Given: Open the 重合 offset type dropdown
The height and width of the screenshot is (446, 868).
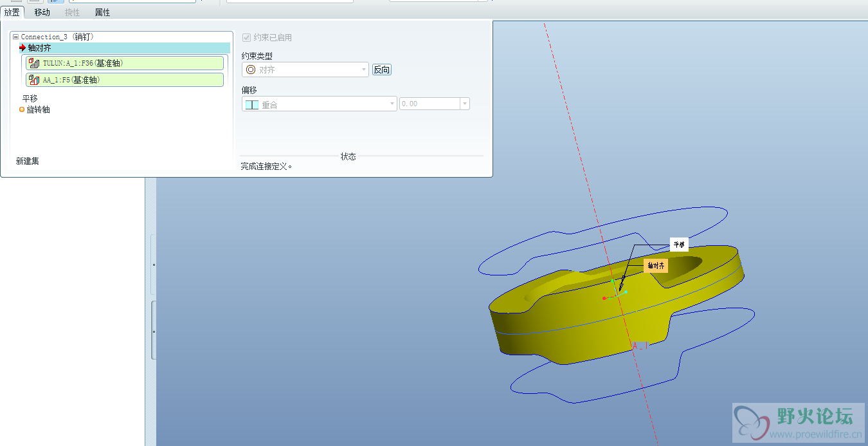Looking at the screenshot, I should (x=320, y=104).
